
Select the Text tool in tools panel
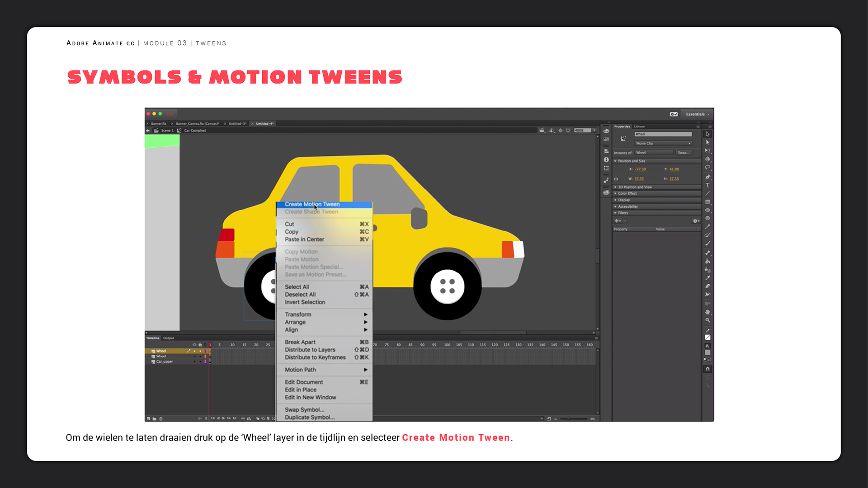(x=708, y=185)
